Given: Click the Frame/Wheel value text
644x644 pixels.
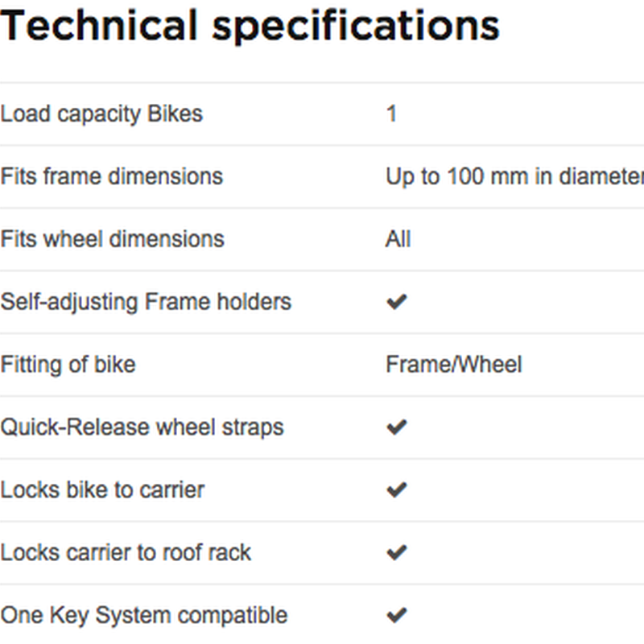Looking at the screenshot, I should (x=454, y=365).
